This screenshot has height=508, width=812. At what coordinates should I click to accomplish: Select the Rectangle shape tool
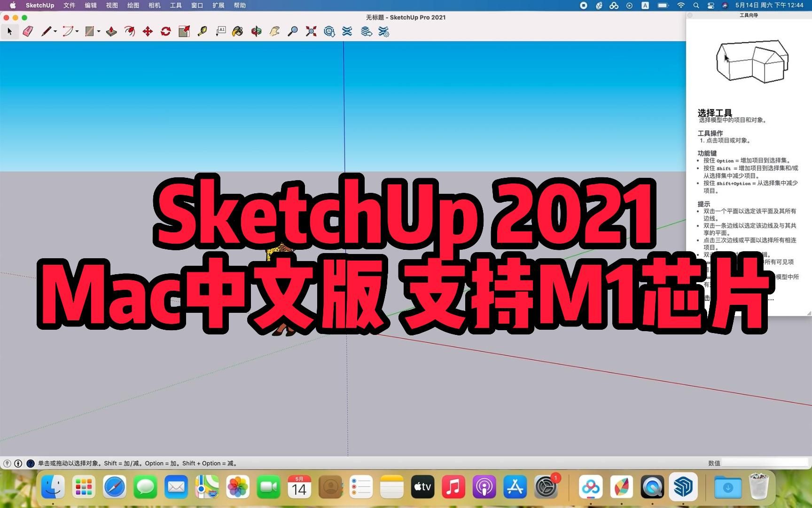coord(89,32)
